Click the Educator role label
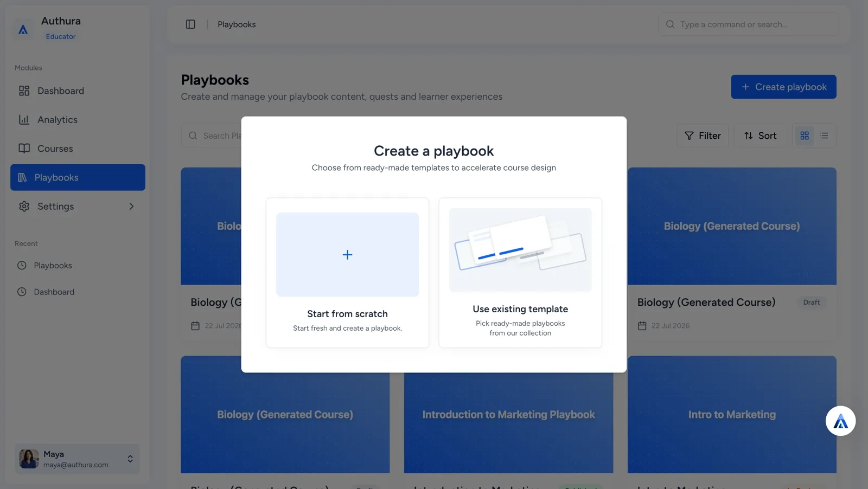Screen dimensions: 868x489 (x=61, y=36)
